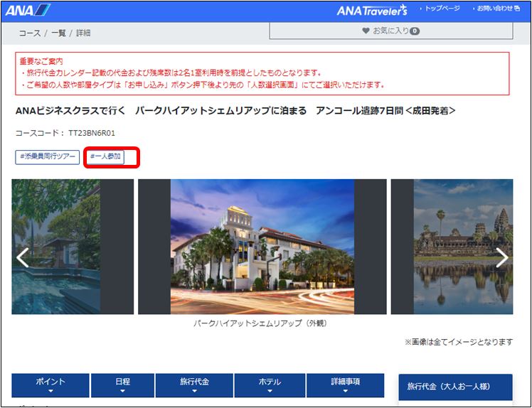Select the #一人参加 tag
Image resolution: width=532 pixels, height=408 pixels.
(105, 156)
